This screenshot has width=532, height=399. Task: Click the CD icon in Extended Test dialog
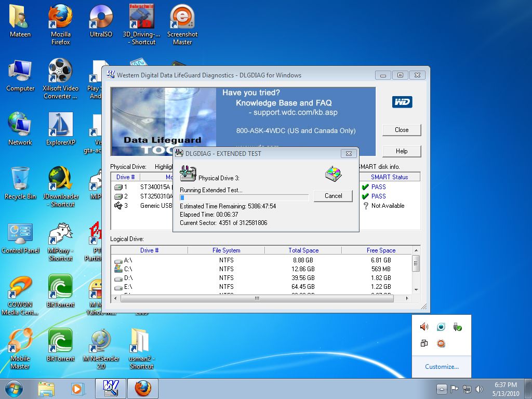click(334, 174)
